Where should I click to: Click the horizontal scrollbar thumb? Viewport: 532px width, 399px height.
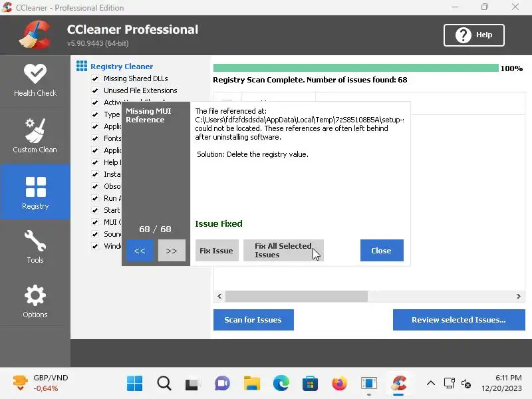click(x=297, y=296)
